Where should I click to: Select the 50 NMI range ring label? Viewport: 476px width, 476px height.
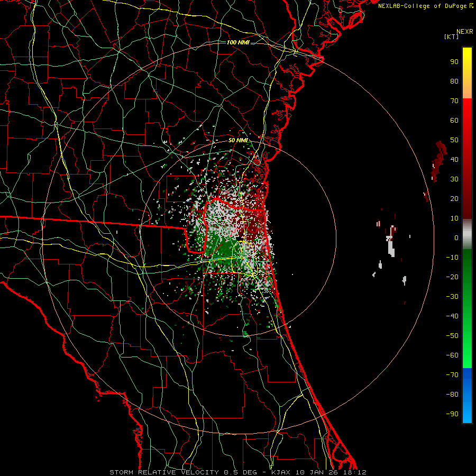[239, 140]
